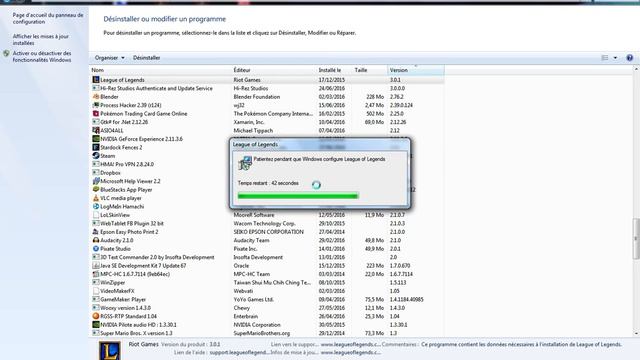Click the Blender Foundation publisher cell
The width and height of the screenshot is (640, 360).
tap(257, 97)
